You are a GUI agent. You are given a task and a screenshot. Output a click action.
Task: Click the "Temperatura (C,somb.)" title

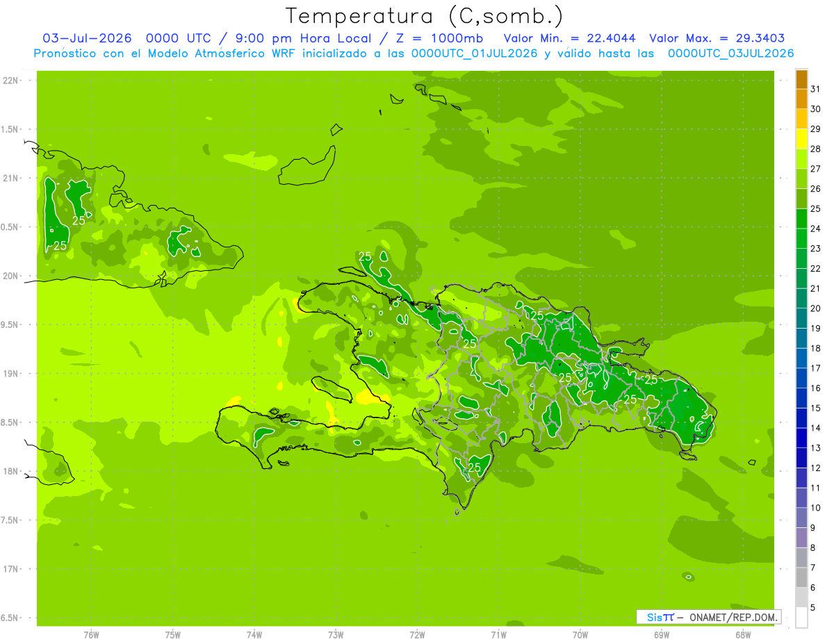tap(425, 16)
